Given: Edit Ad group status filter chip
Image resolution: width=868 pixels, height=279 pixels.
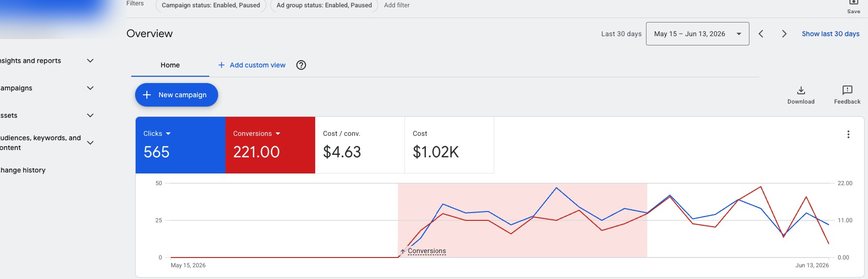Looking at the screenshot, I should tap(324, 5).
